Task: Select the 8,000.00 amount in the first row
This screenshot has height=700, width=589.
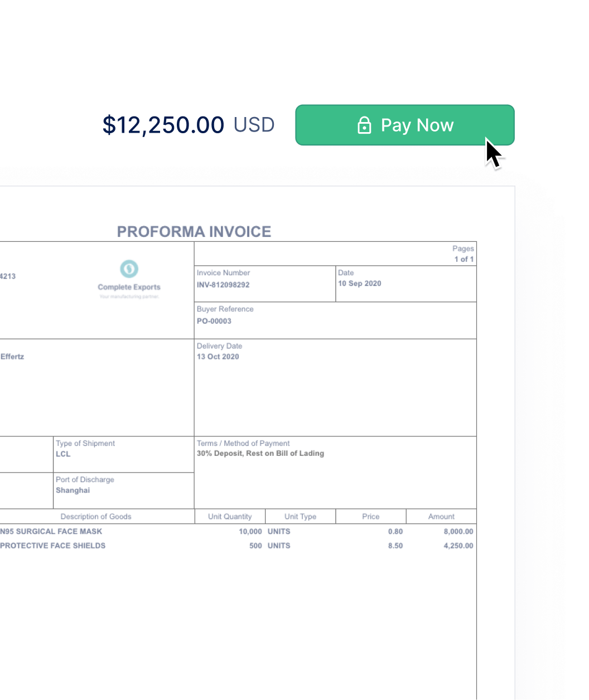Action: [x=458, y=532]
